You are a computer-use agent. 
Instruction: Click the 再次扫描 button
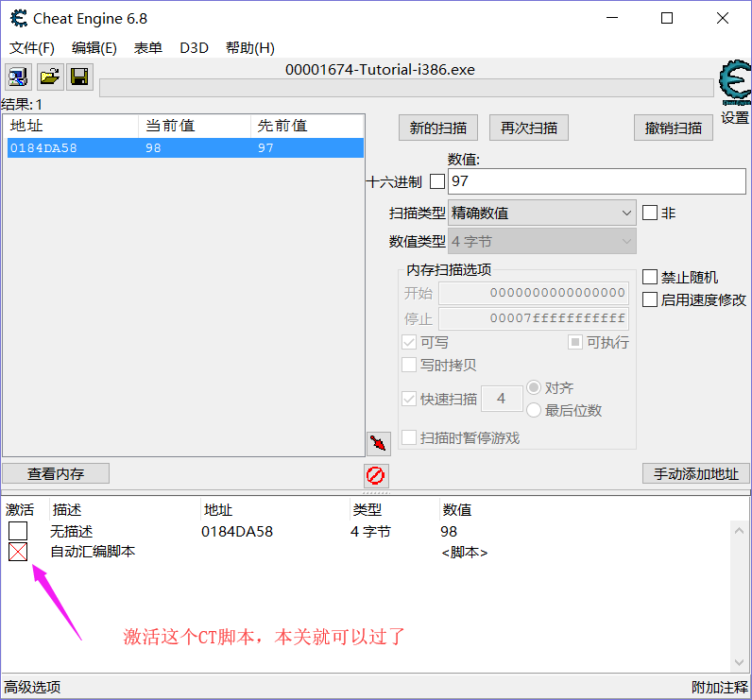click(x=528, y=128)
